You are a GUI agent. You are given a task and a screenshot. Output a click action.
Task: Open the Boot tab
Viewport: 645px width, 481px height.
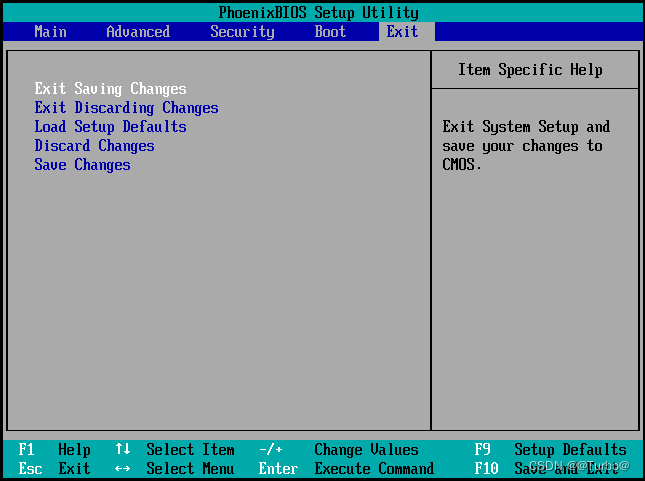pyautogui.click(x=330, y=32)
